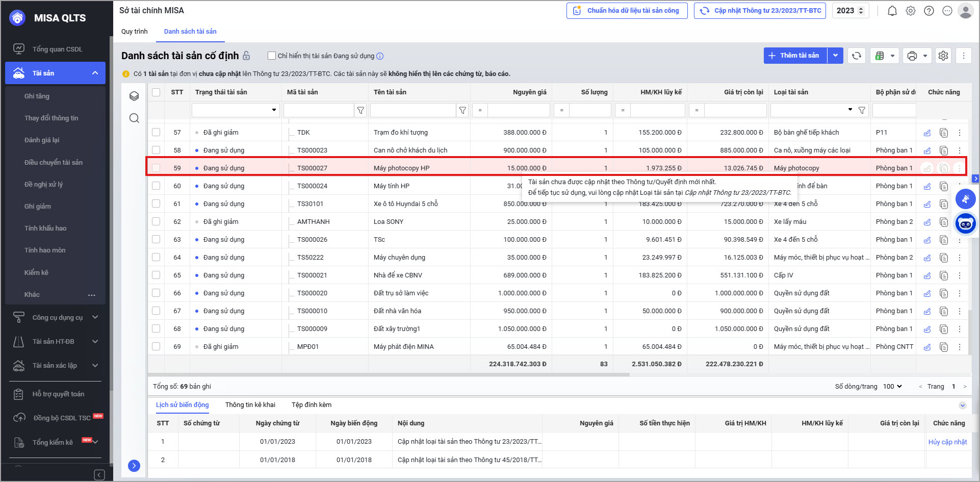Click the search magnifier icon beside table
Image resolution: width=980 pixels, height=482 pixels.
coord(134,118)
